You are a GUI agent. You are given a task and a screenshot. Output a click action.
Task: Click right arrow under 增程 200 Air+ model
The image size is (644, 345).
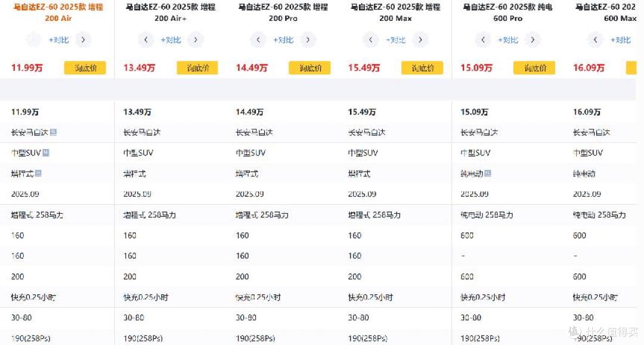pyautogui.click(x=196, y=40)
